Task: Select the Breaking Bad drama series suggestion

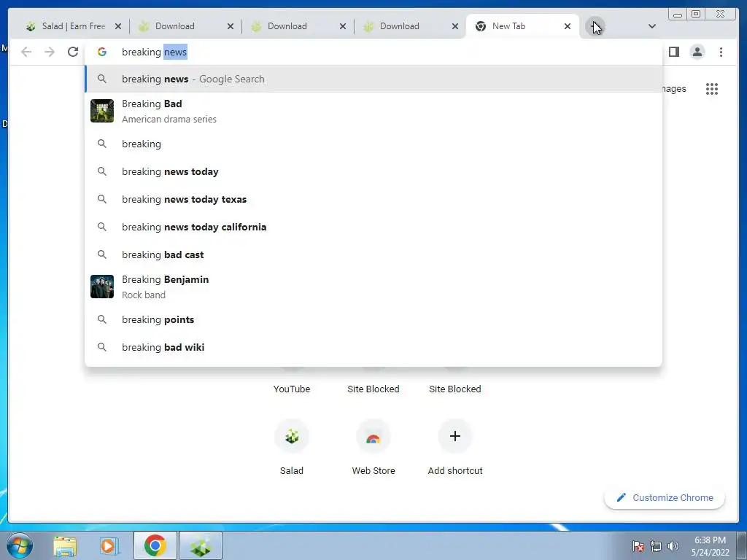Action: [x=373, y=111]
